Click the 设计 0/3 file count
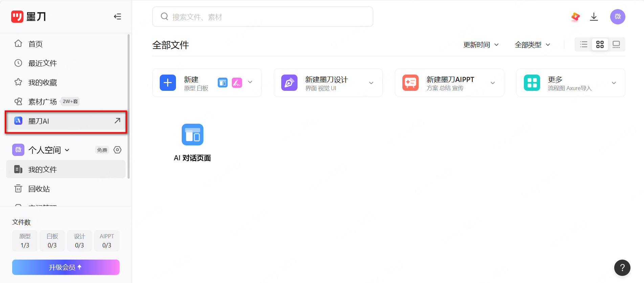644x283 pixels. pyautogui.click(x=80, y=241)
